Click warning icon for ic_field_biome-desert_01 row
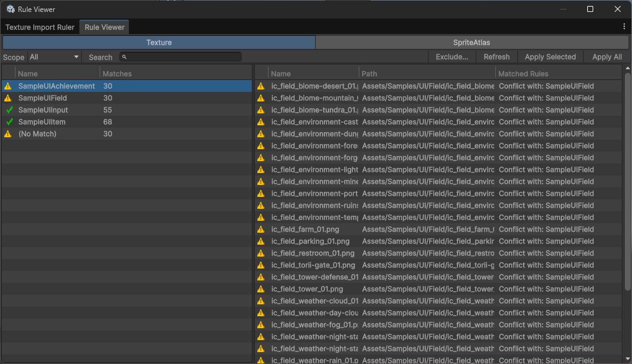Viewport: 632px width, 364px height. click(x=261, y=86)
